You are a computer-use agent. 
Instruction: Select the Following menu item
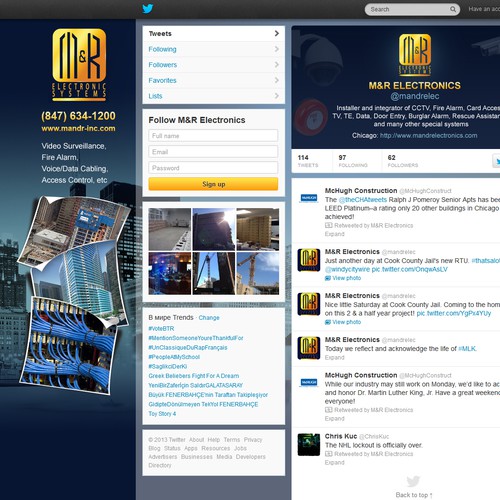click(x=213, y=49)
